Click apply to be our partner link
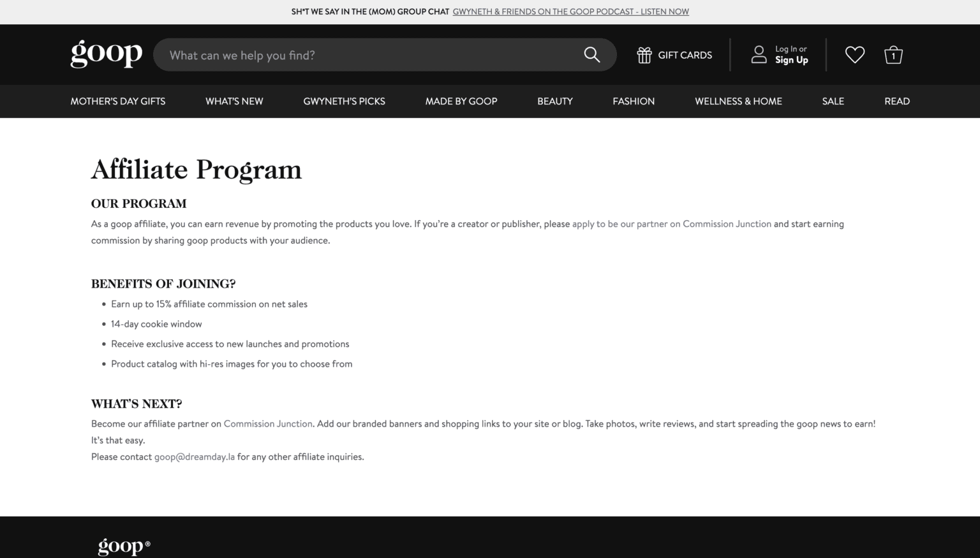Image resolution: width=980 pixels, height=558 pixels. click(x=671, y=224)
